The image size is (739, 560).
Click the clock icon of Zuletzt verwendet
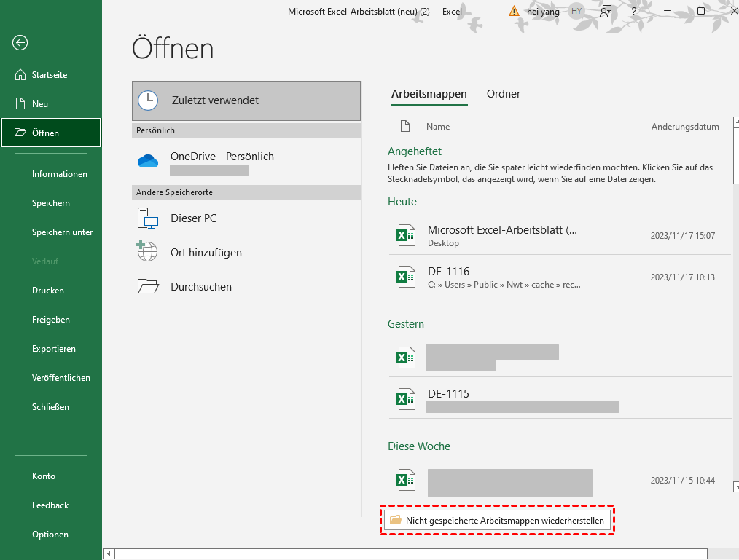[x=148, y=100]
